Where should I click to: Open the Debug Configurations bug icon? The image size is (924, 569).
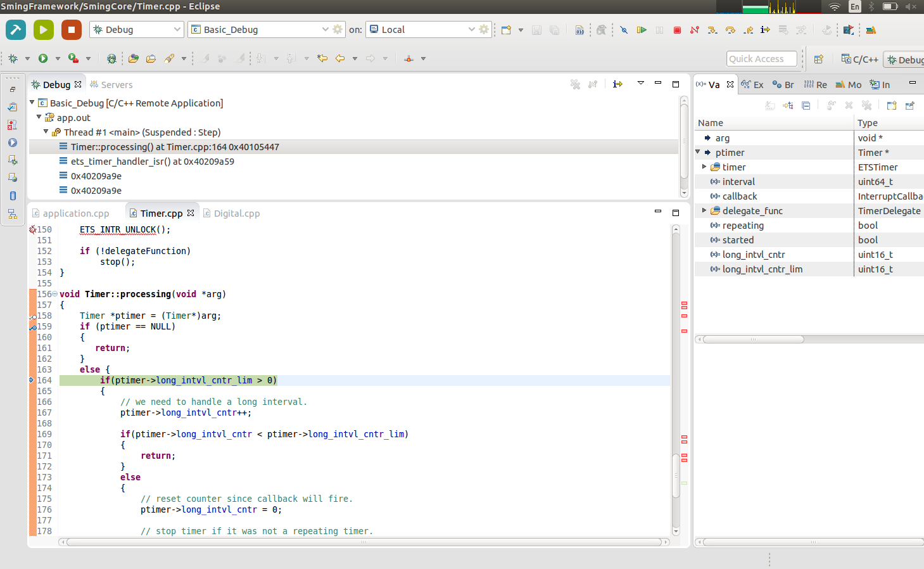[x=12, y=58]
